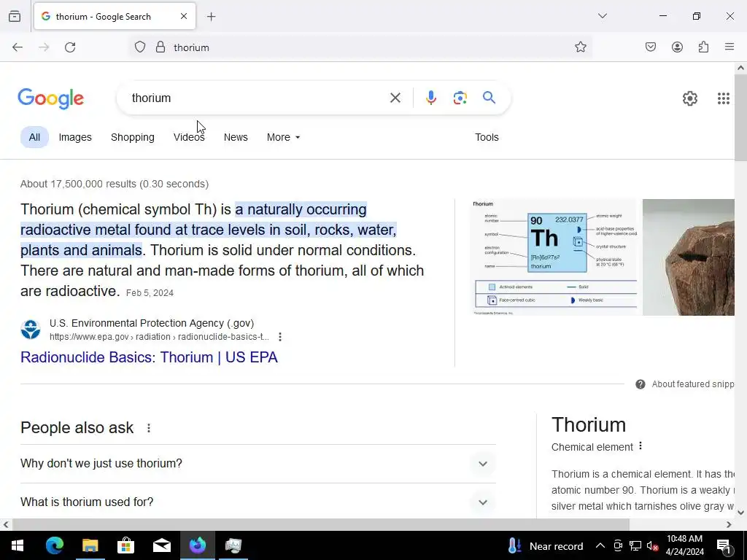Image resolution: width=747 pixels, height=560 pixels.
Task: Open the Extensions puzzle icon
Action: tap(703, 47)
